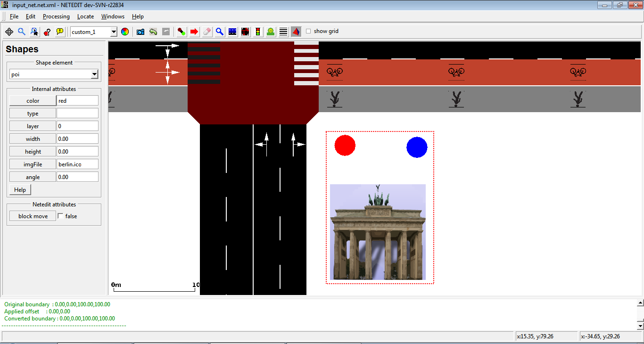This screenshot has height=344, width=644.
Task: Toggle the block move checkbox
Action: pos(60,216)
